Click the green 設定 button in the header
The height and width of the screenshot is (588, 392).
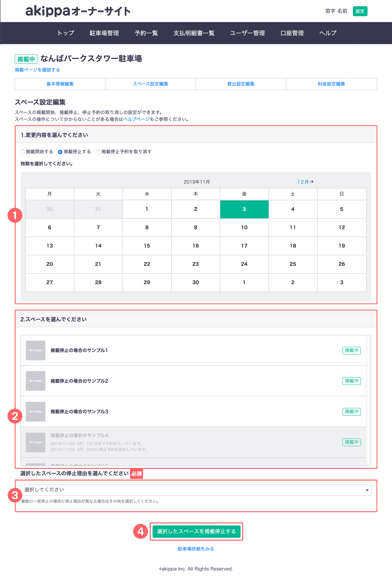(360, 11)
